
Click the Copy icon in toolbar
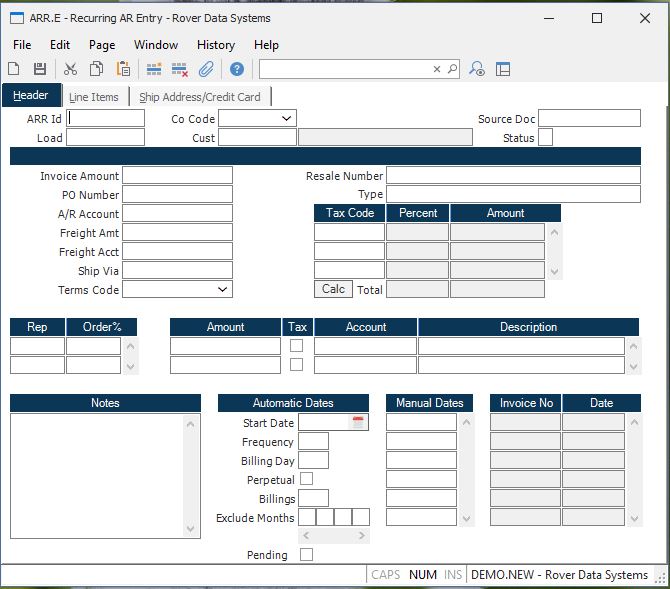[97, 69]
